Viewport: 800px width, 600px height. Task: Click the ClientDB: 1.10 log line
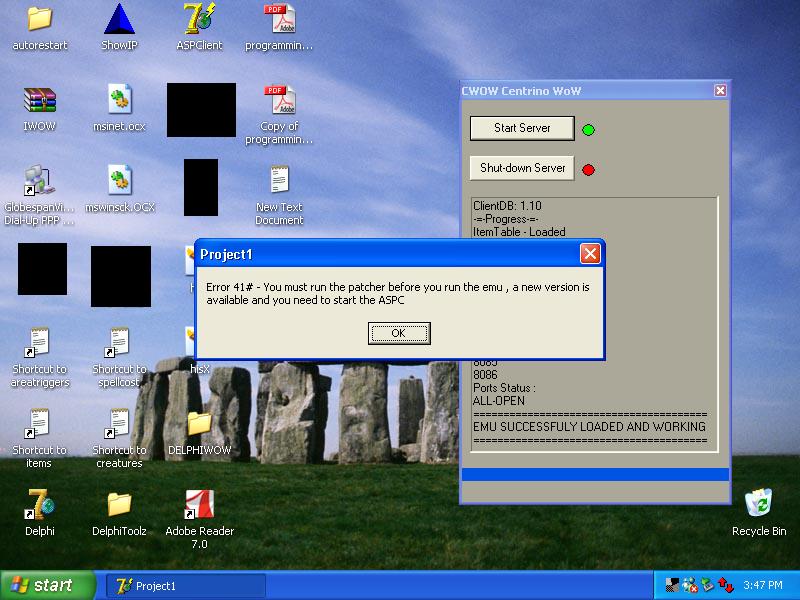point(507,206)
